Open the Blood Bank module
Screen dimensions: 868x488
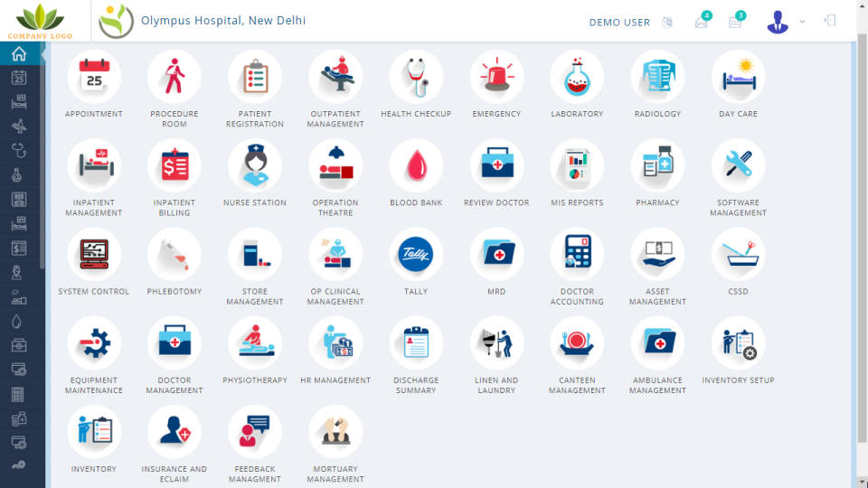coord(416,165)
